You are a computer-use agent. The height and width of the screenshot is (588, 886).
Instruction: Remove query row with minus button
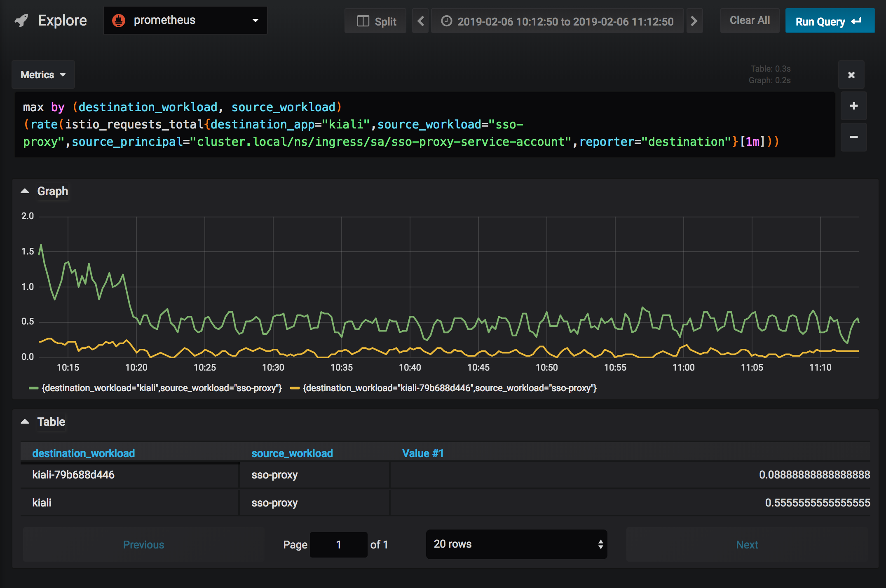pyautogui.click(x=854, y=137)
